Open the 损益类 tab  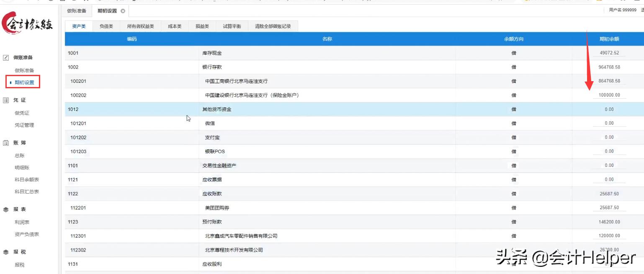click(x=201, y=26)
